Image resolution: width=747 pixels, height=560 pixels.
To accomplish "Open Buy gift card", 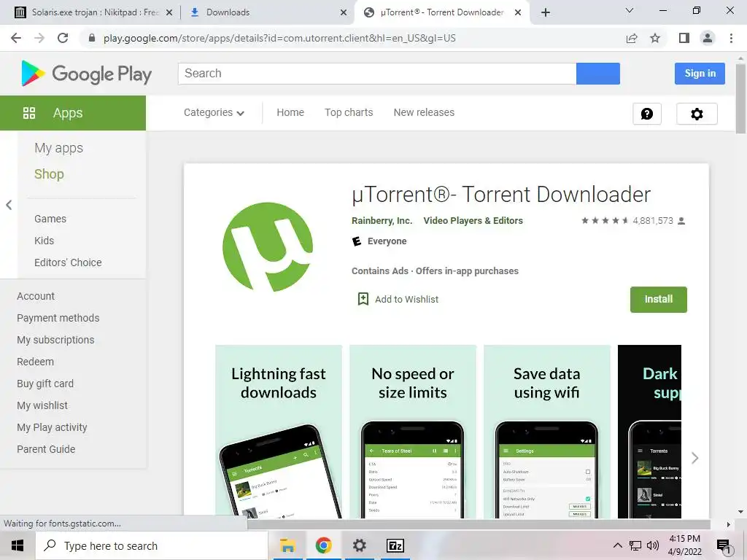I will [x=45, y=384].
